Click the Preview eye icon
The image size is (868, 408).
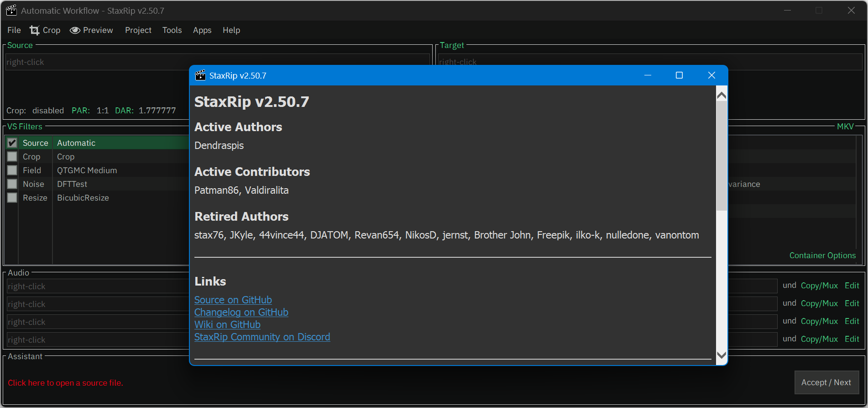[75, 30]
